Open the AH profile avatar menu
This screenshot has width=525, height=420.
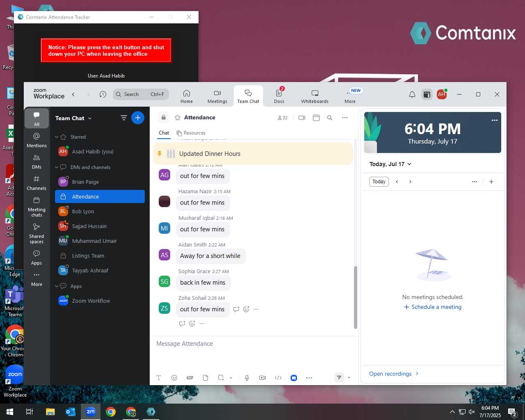coord(442,94)
